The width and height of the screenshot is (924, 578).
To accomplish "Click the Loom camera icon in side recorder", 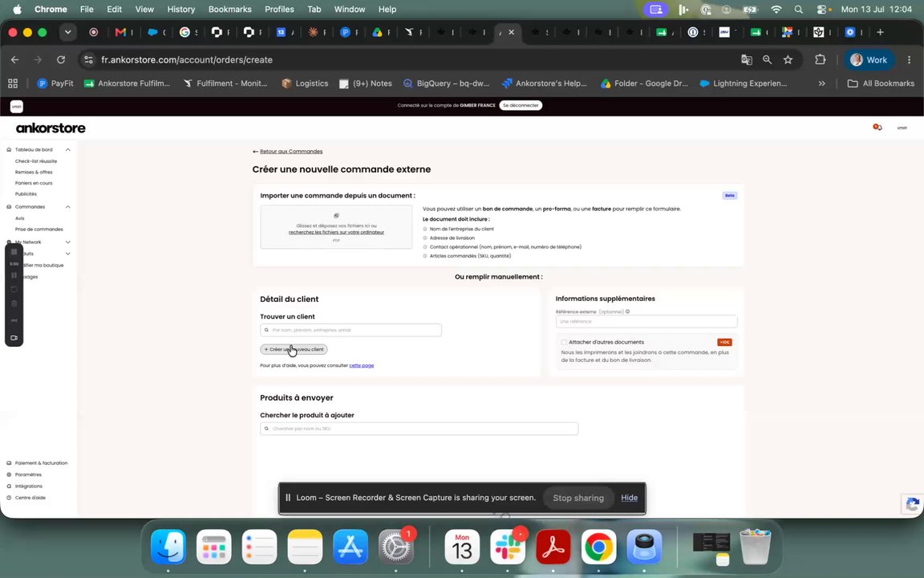I will (14, 338).
